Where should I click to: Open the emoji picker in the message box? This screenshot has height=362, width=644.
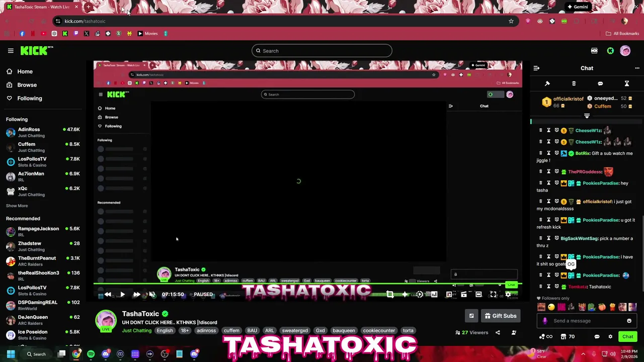coord(629,321)
